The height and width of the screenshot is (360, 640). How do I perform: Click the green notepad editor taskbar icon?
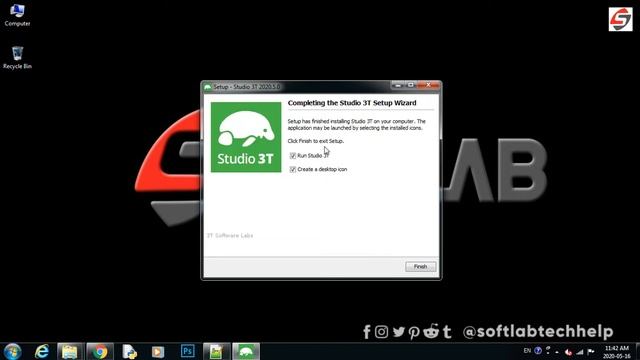[216, 351]
